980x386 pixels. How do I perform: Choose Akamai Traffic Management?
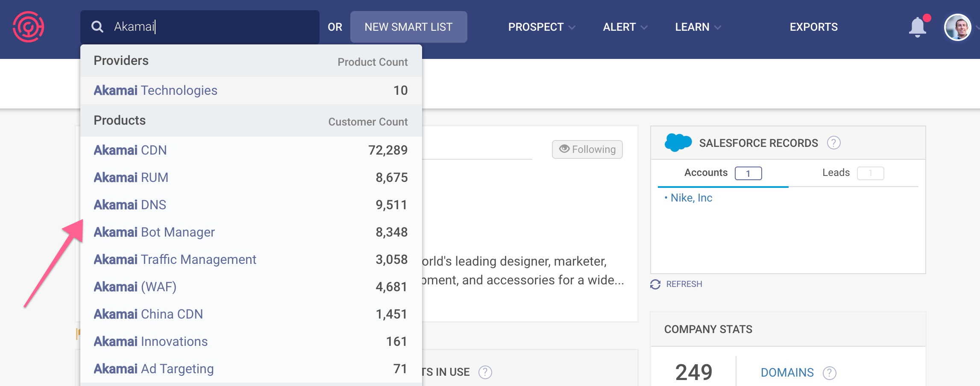tap(251, 260)
